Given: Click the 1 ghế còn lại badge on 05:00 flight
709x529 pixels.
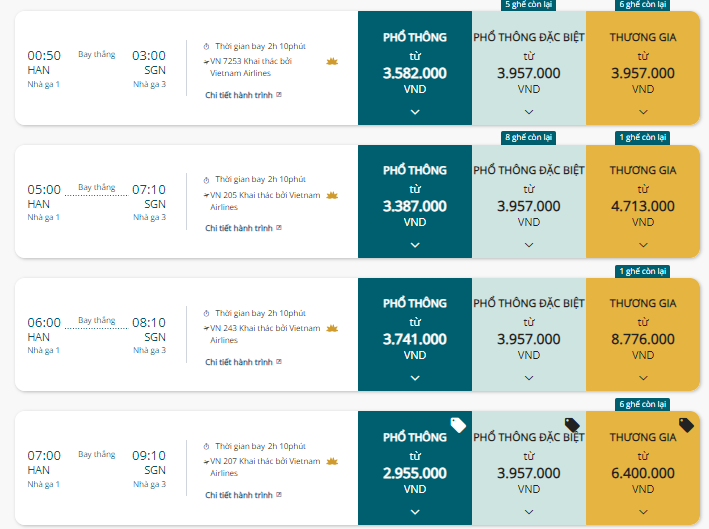Looking at the screenshot, I should (643, 137).
